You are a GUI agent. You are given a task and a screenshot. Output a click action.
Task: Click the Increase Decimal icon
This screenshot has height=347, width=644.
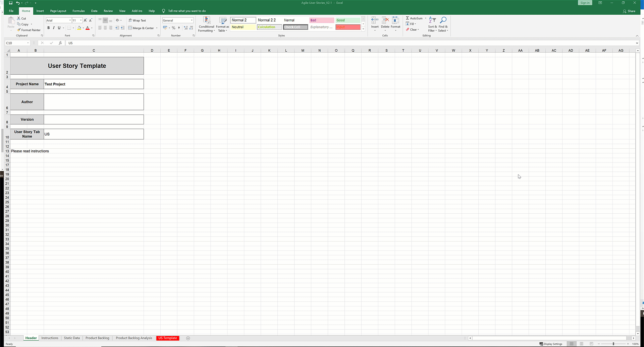(185, 28)
